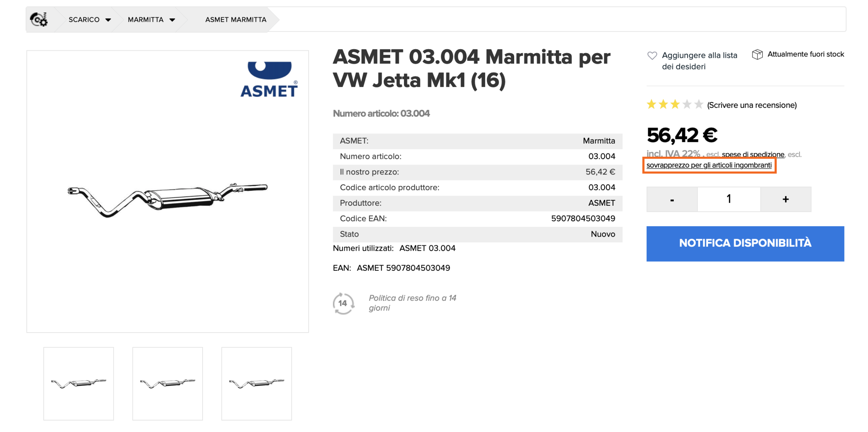
Task: Click the out-of-stock package box icon
Action: (x=757, y=54)
